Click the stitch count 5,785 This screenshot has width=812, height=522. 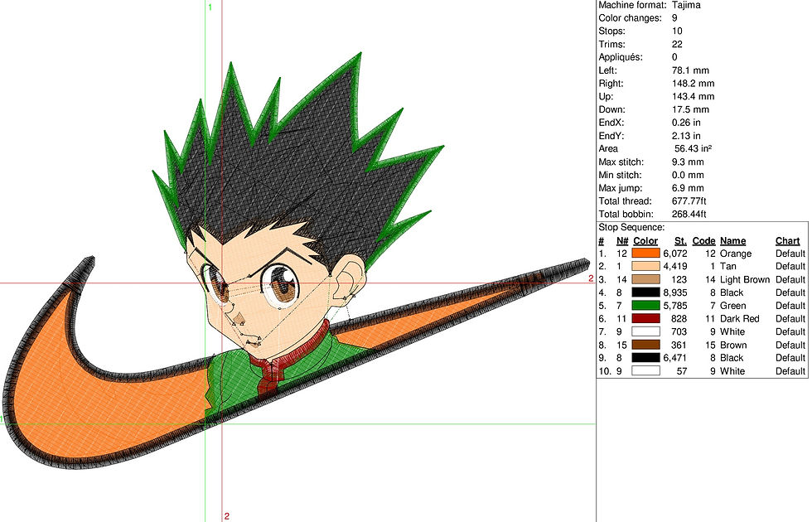675,306
